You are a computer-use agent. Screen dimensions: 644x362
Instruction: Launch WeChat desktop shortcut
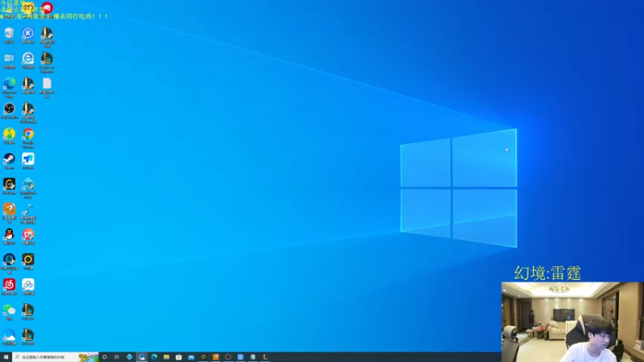pyautogui.click(x=9, y=311)
